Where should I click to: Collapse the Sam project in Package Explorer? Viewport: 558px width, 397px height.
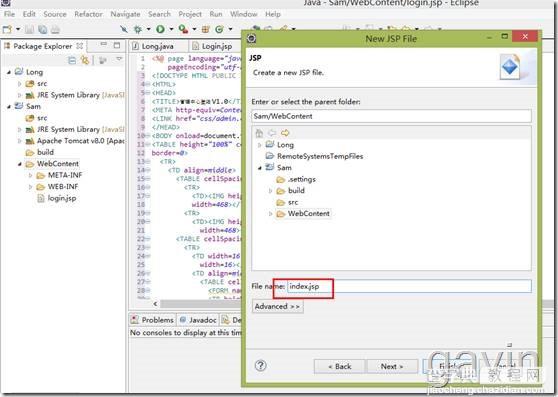9,106
